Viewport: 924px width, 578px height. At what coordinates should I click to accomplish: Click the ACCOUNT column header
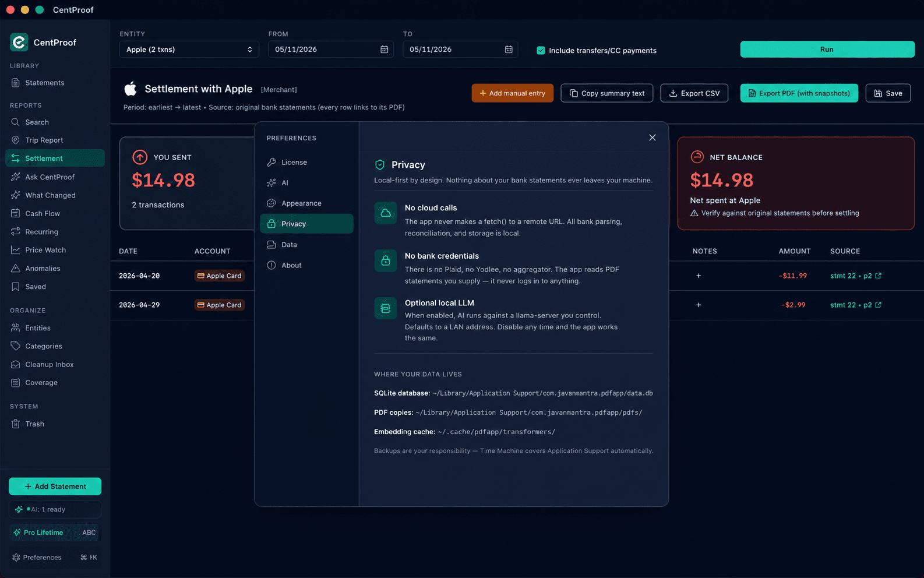coord(213,251)
